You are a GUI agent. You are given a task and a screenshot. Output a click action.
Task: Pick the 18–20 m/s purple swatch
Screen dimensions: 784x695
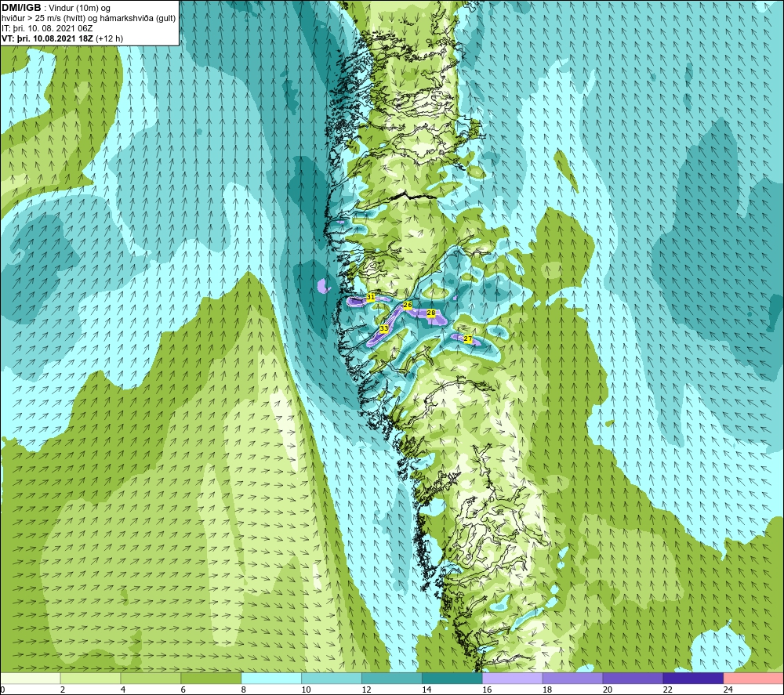572,679
